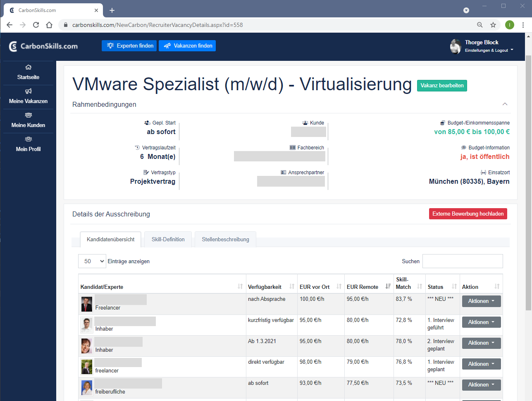Switch to the Skill-Definition tab
Viewport: 532px width, 401px height.
coord(168,240)
